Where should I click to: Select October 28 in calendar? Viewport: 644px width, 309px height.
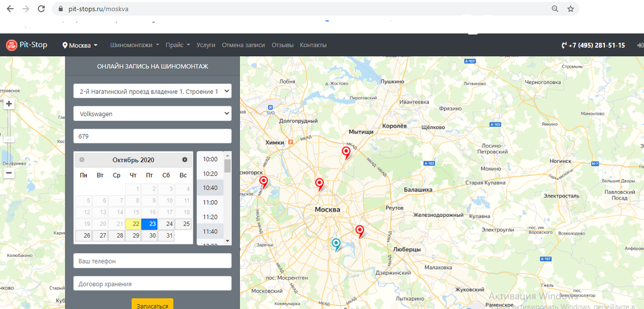117,236
